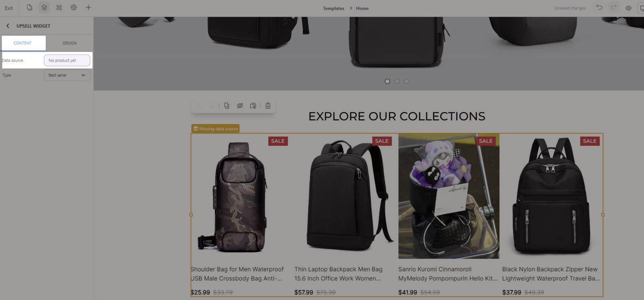Expand the Type Best seller dropdown
Image resolution: width=644 pixels, height=300 pixels.
67,75
